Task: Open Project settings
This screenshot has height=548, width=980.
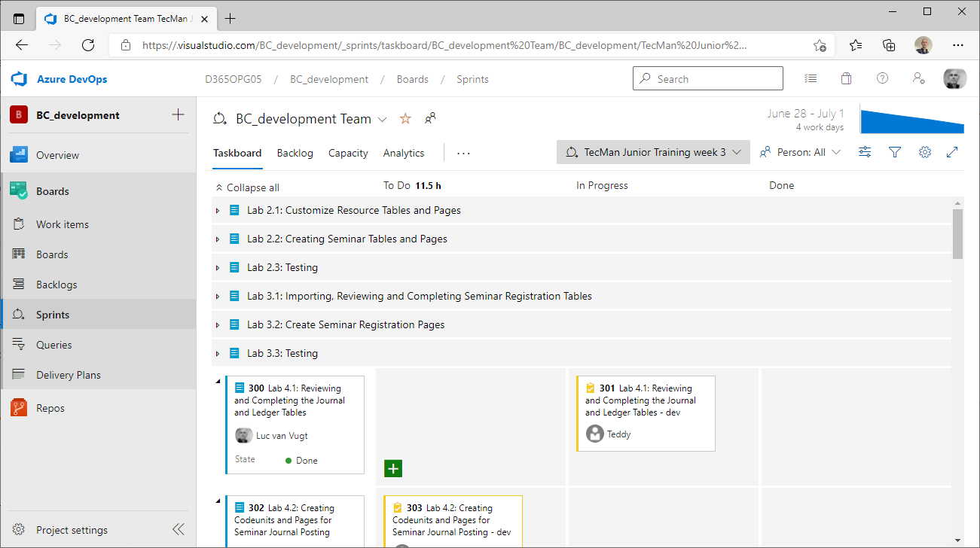Action: pyautogui.click(x=72, y=530)
